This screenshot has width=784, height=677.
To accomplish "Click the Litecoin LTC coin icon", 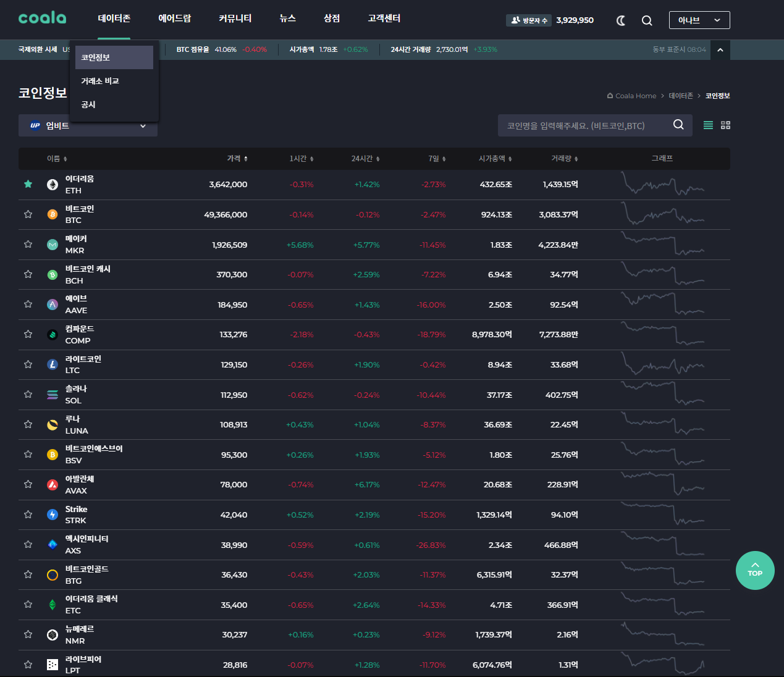I will (x=53, y=364).
